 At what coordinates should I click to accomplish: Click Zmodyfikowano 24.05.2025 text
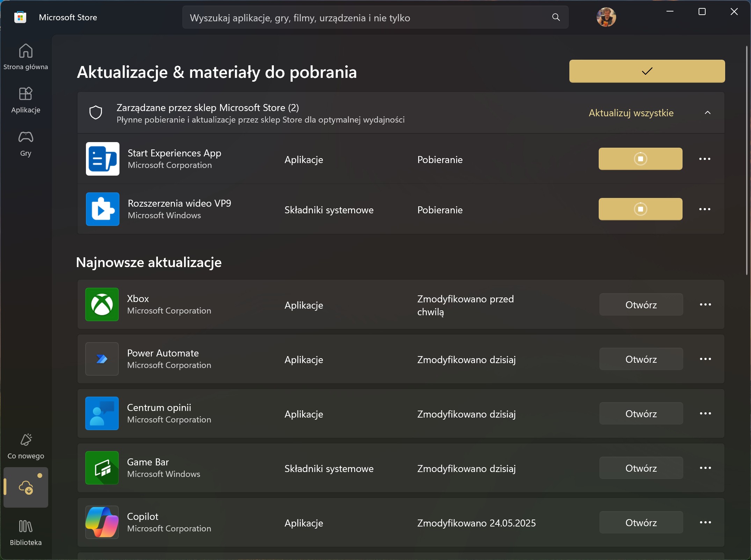[x=476, y=523]
